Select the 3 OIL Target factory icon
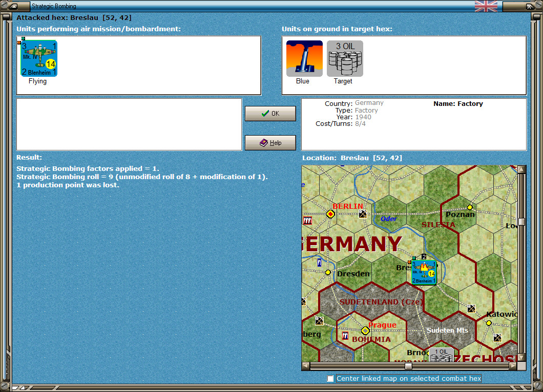The height and width of the screenshot is (392, 543). point(345,58)
